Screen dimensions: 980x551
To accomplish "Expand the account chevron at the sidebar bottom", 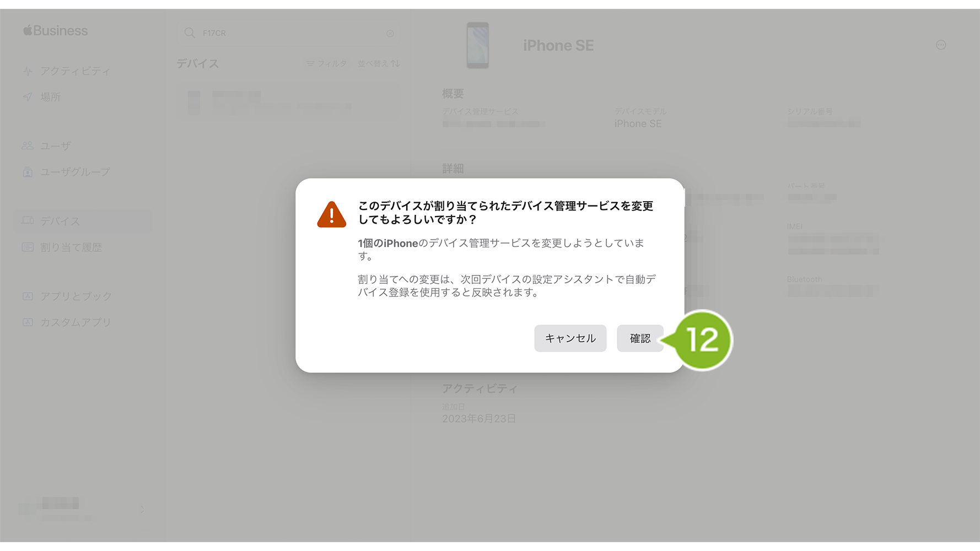I will click(x=142, y=510).
